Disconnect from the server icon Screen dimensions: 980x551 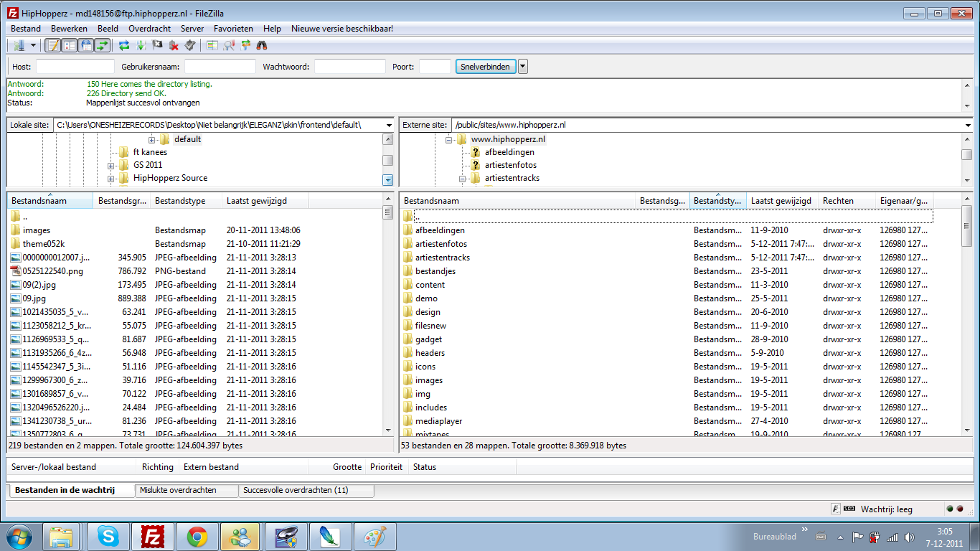coord(174,45)
